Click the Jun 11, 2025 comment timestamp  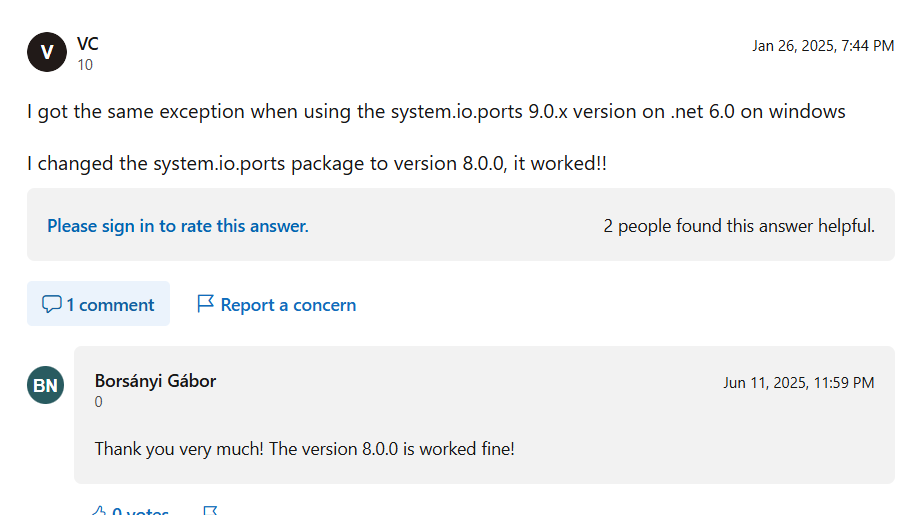798,382
